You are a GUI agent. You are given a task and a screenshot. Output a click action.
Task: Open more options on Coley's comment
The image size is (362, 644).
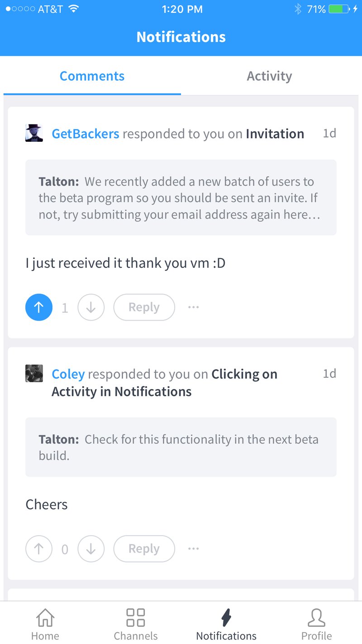pos(193,548)
